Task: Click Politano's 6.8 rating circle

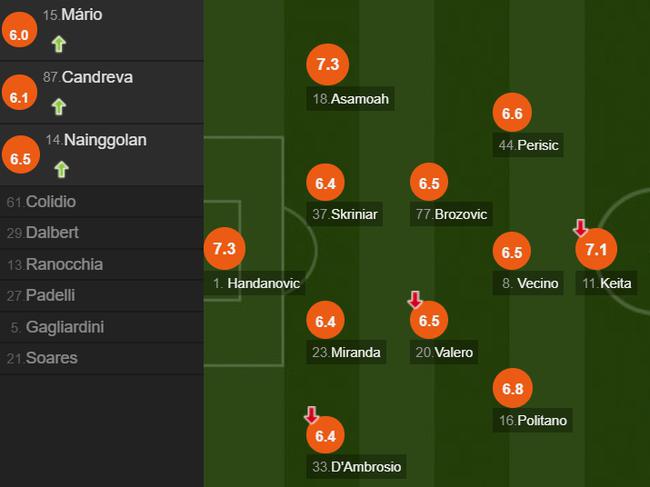Action: [x=513, y=388]
